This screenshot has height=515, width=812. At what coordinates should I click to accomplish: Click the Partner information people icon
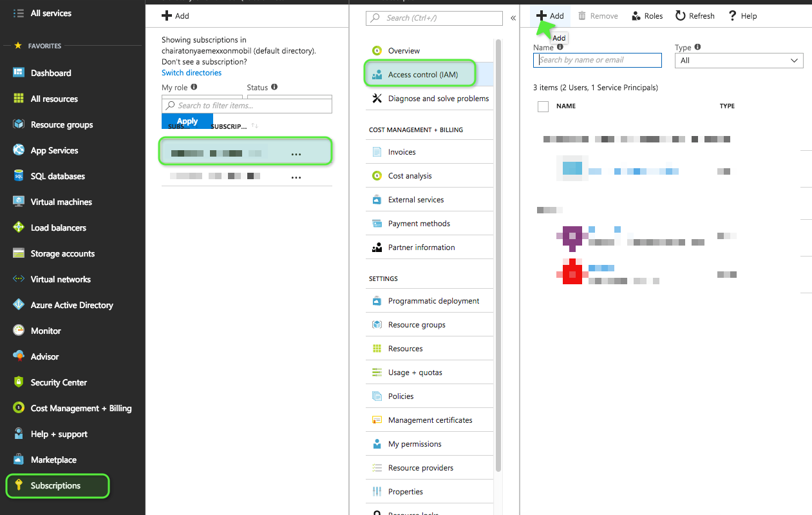pos(377,248)
